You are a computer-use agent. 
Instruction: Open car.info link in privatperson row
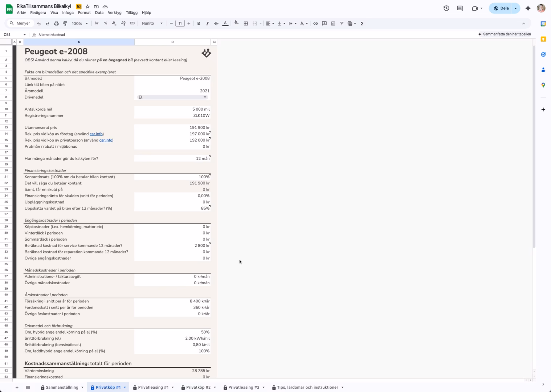point(106,140)
